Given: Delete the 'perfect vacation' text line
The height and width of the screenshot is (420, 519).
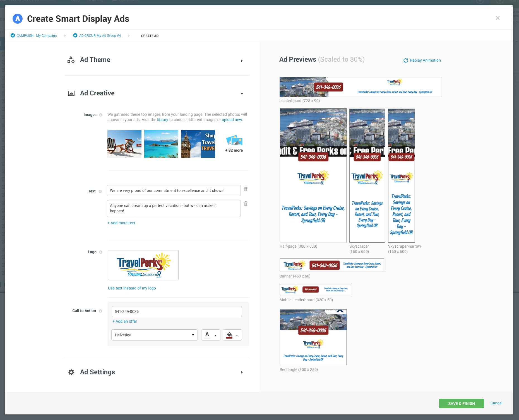Looking at the screenshot, I should click(x=246, y=204).
